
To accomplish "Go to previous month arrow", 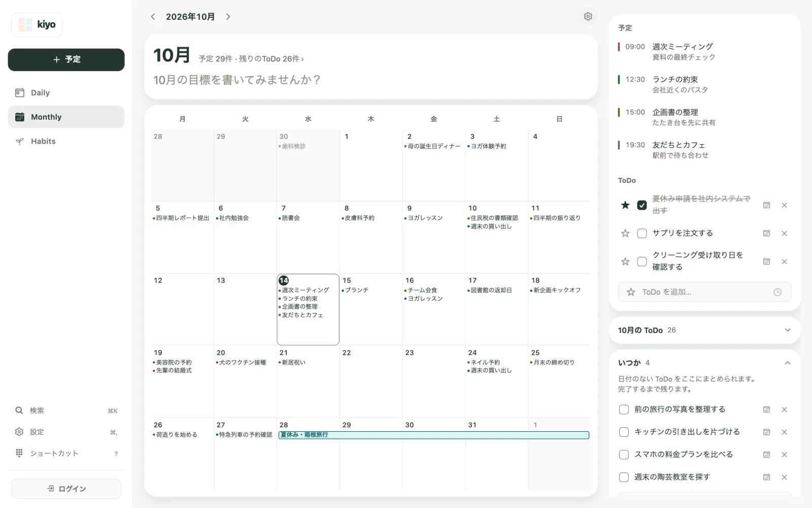I will [x=153, y=17].
